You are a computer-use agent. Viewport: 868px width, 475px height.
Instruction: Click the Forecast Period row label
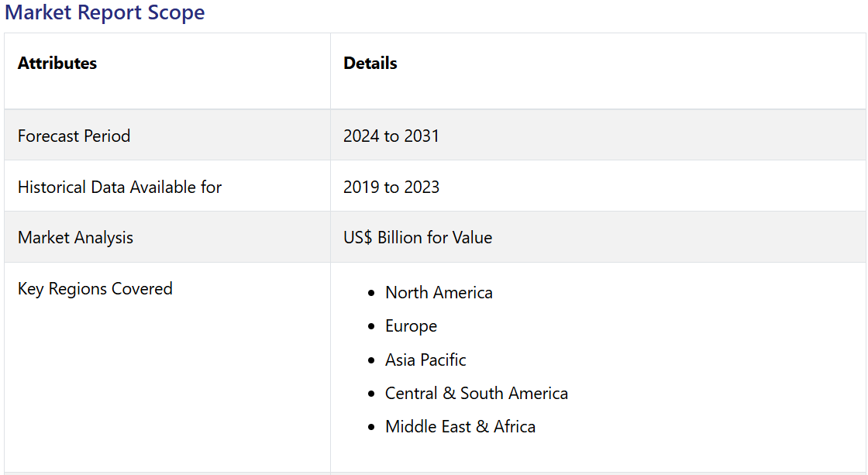coord(74,136)
